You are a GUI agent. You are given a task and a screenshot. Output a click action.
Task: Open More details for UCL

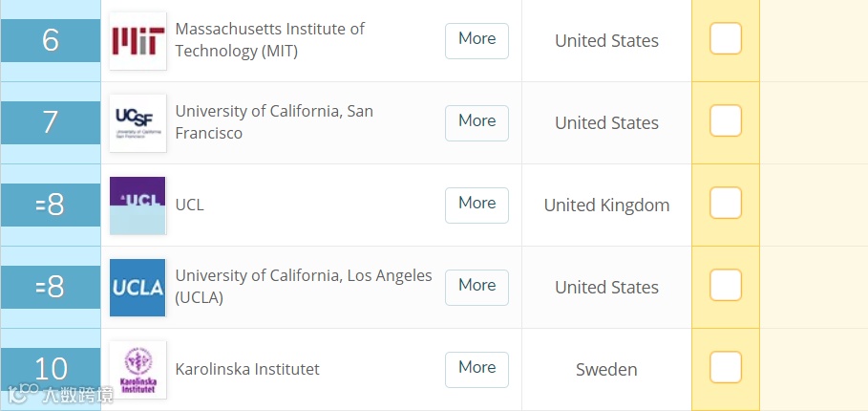476,205
